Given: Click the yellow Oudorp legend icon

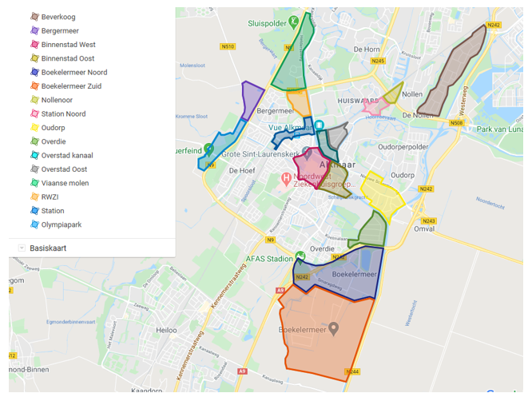Looking at the screenshot, I should click(x=34, y=127).
